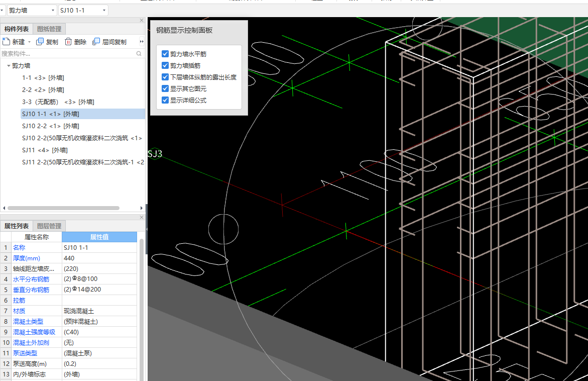The width and height of the screenshot is (588, 381).
Task: Click the (预拌混凝土) value cell
Action: tap(99, 321)
